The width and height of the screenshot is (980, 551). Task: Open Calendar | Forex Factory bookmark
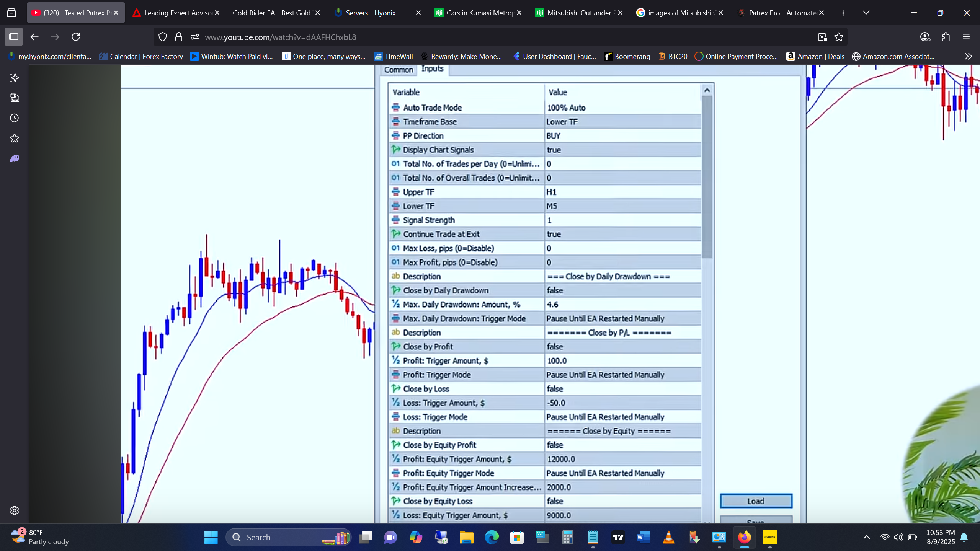click(x=141, y=57)
